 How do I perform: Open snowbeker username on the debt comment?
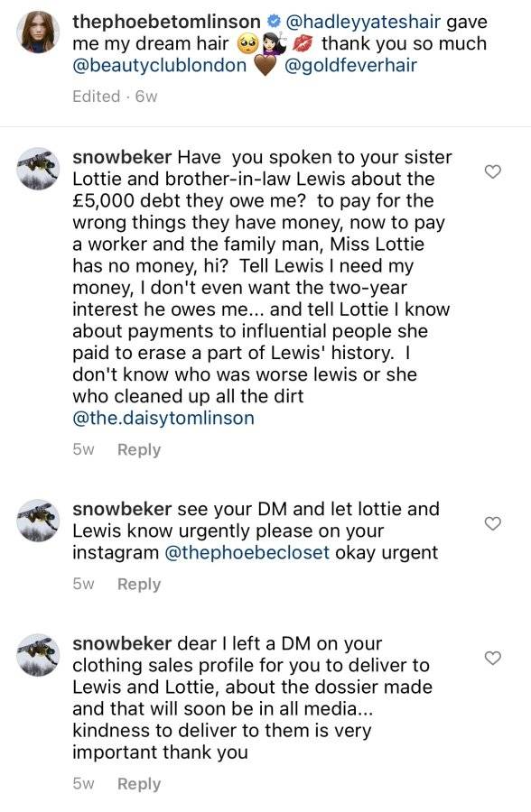click(x=122, y=156)
